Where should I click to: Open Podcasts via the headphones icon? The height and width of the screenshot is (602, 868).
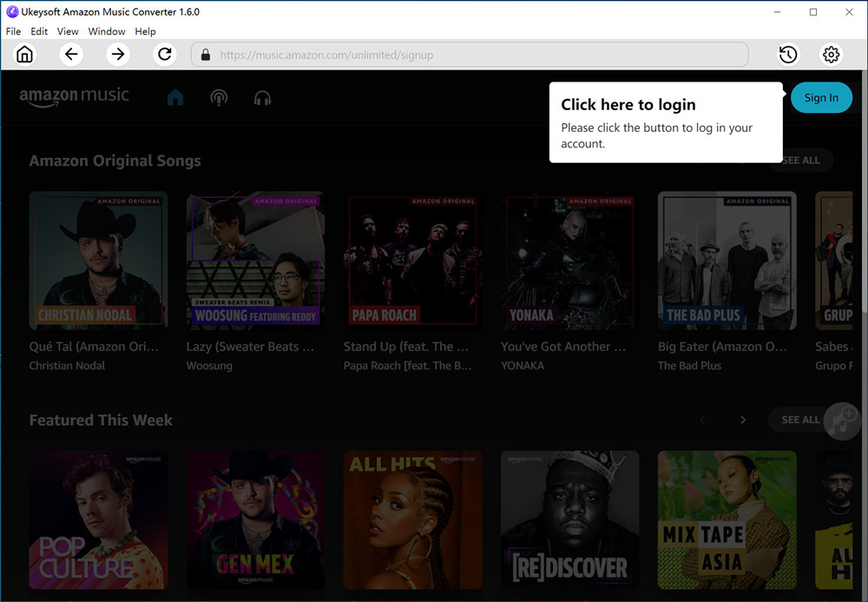262,97
